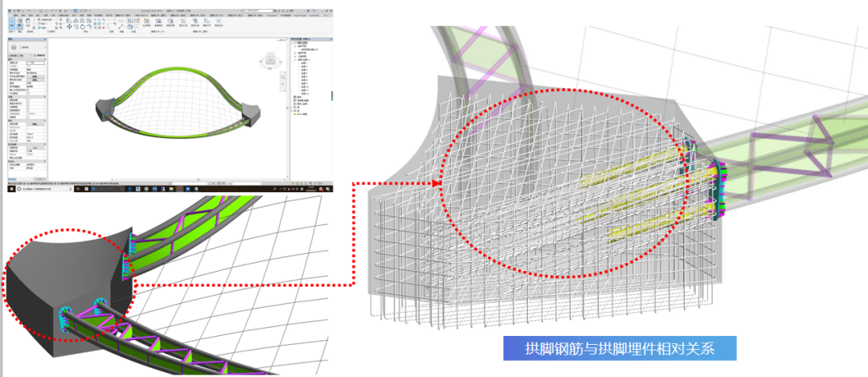Choose the Move tool in Modify panel
Viewport: 868px width, 377px height.
(69, 27)
